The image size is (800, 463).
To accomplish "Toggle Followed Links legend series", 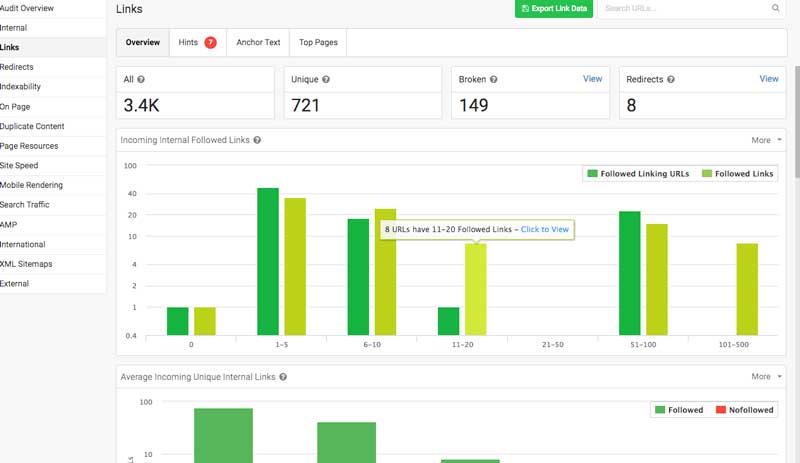I will click(x=737, y=174).
